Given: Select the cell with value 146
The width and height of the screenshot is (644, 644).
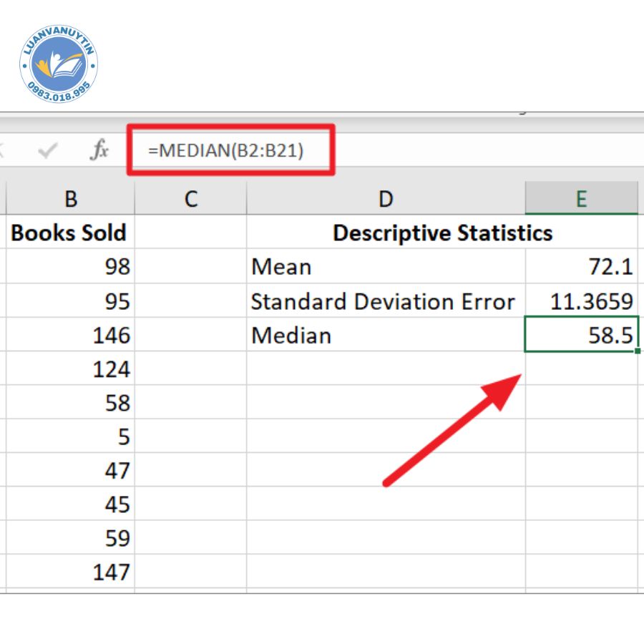Looking at the screenshot, I should click(71, 336).
